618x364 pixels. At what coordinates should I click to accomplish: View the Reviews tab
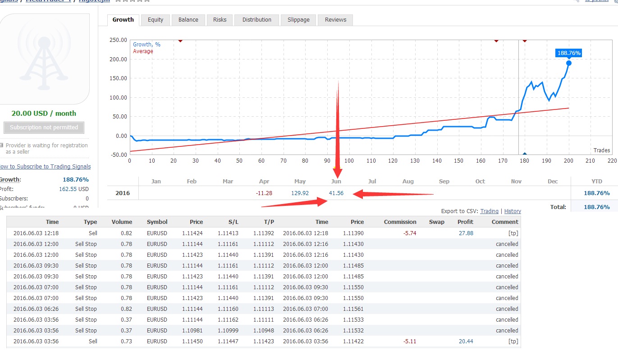click(x=335, y=20)
